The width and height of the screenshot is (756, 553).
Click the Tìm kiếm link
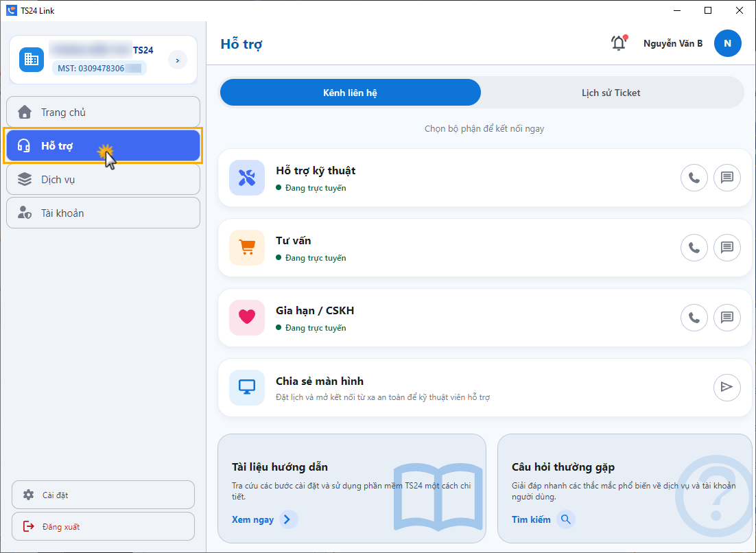click(x=531, y=520)
